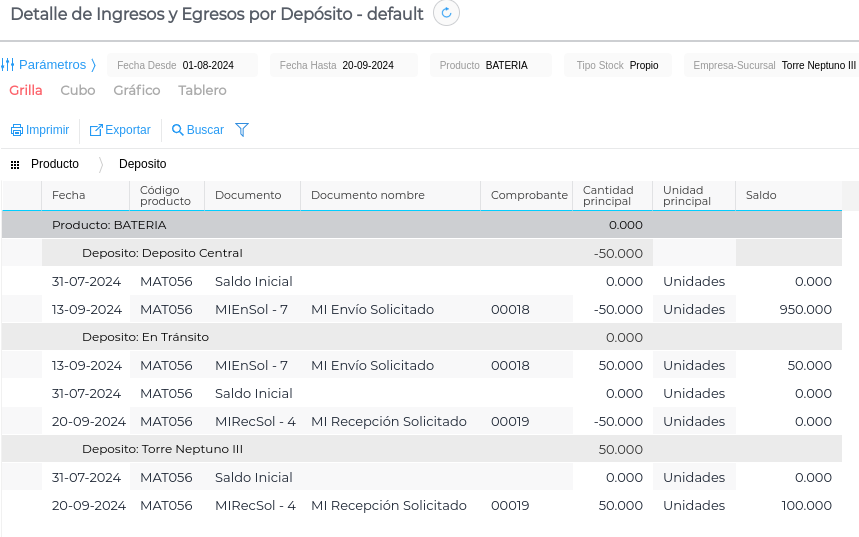859x537 pixels.
Task: Expand the Parámetros panel chevron
Action: pos(93,65)
